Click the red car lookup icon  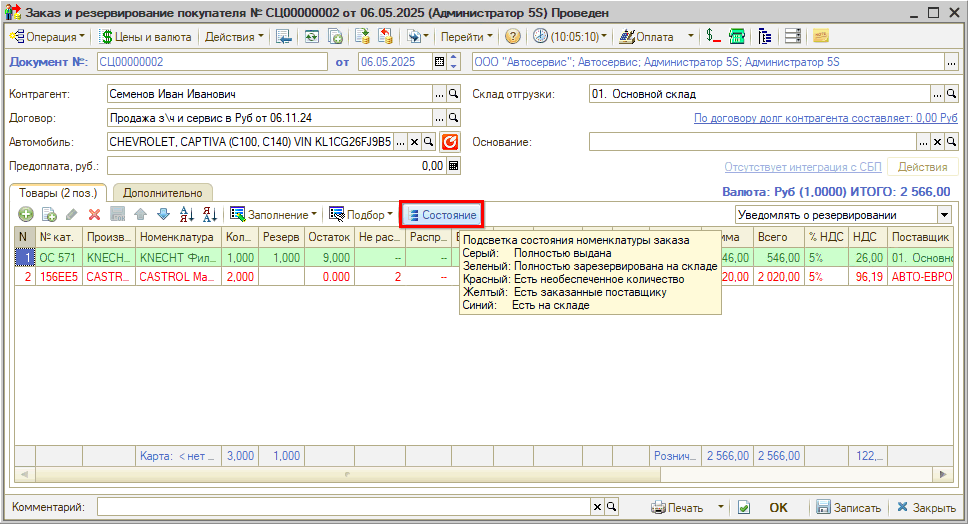(x=450, y=142)
